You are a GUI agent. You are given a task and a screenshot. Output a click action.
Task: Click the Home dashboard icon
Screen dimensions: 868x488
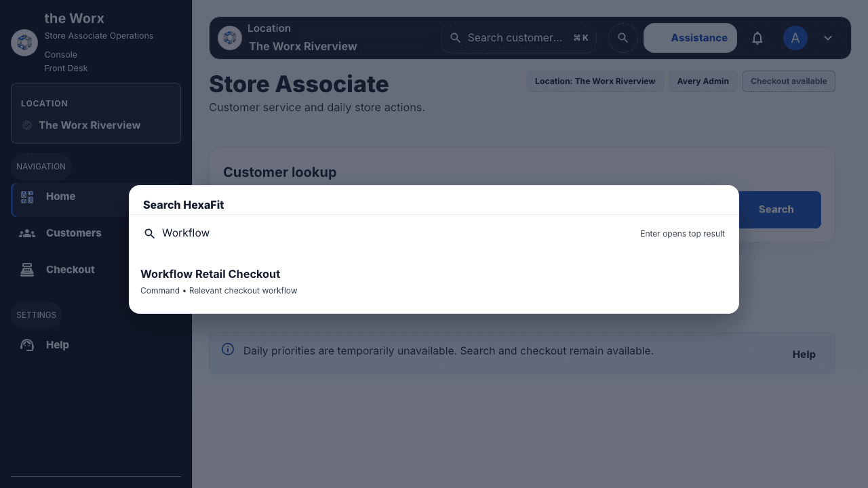point(27,197)
